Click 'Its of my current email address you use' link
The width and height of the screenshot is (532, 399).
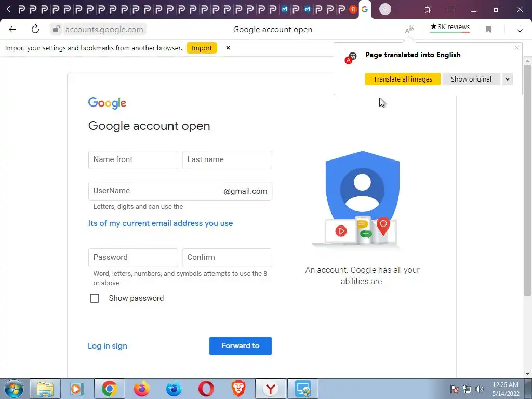161,223
